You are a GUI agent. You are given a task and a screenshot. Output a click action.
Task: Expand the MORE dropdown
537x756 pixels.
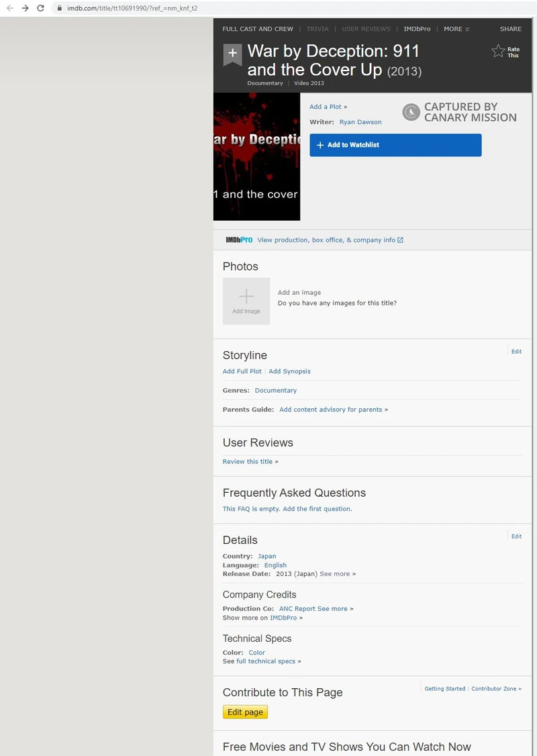click(456, 29)
